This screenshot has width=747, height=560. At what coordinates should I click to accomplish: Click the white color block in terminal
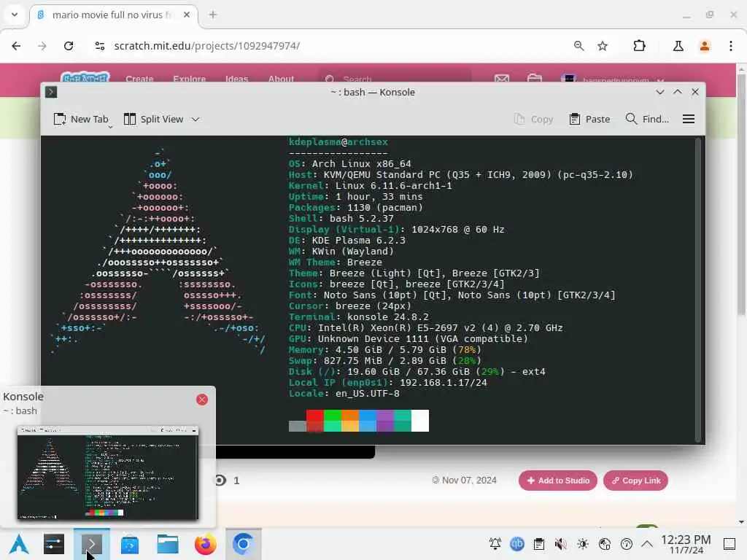420,421
